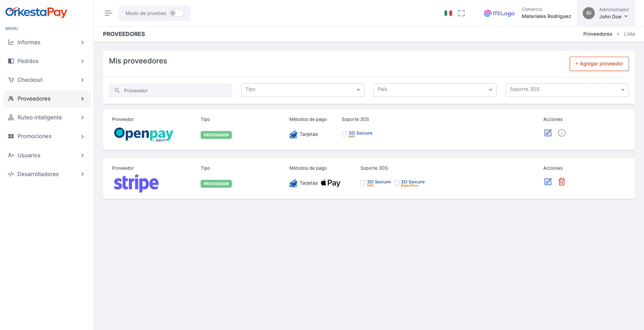Click the Ruteo inteligente network icon

[x=11, y=118]
